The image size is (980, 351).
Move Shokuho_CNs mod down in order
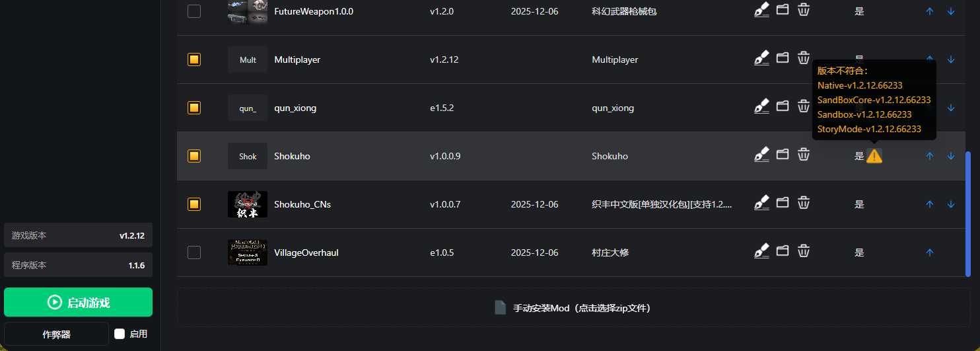951,204
